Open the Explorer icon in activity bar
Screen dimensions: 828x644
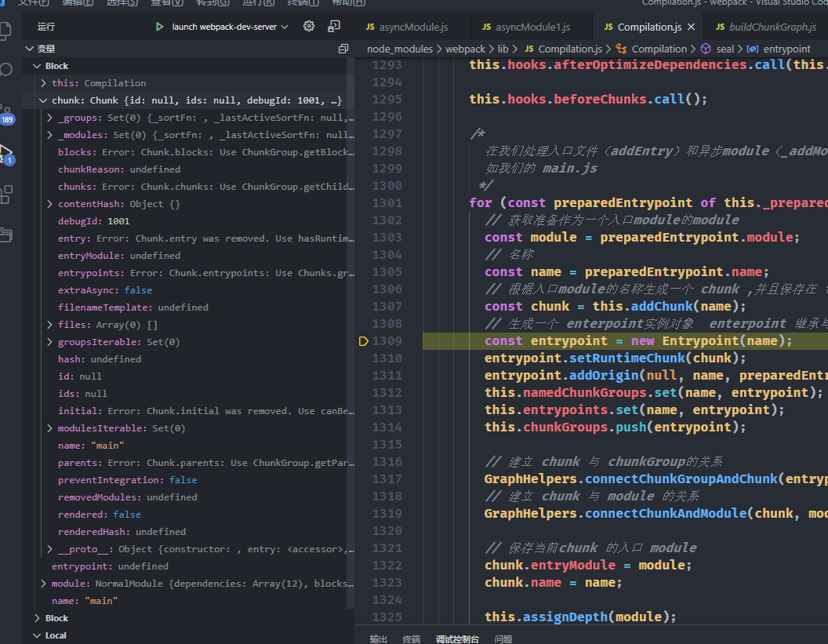[5, 31]
